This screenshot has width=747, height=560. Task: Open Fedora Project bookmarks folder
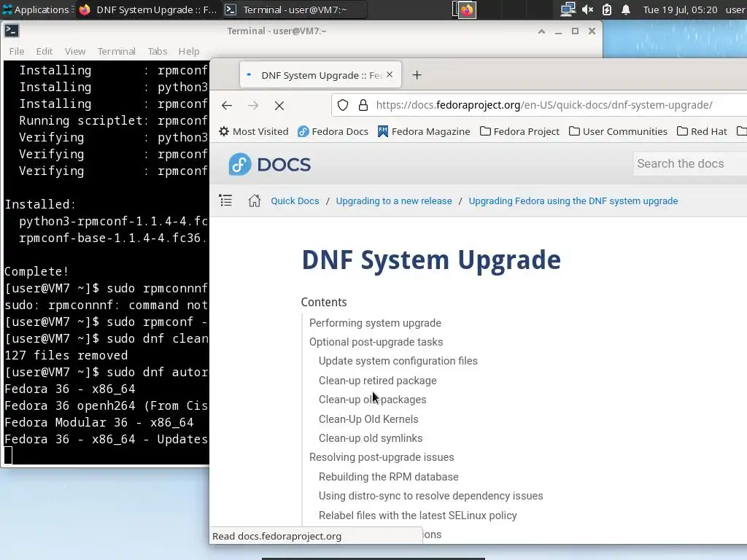click(519, 131)
